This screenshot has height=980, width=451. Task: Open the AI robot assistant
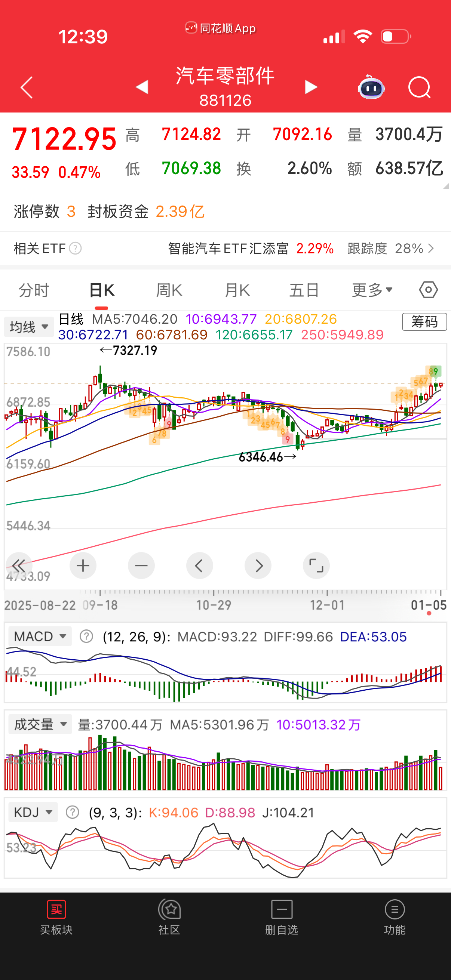pyautogui.click(x=371, y=87)
